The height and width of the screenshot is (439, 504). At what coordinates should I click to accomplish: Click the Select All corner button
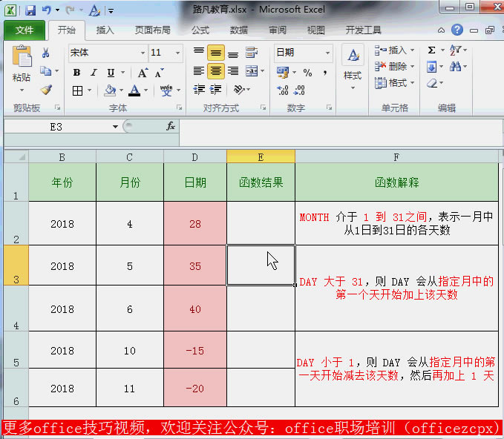pyautogui.click(x=16, y=156)
